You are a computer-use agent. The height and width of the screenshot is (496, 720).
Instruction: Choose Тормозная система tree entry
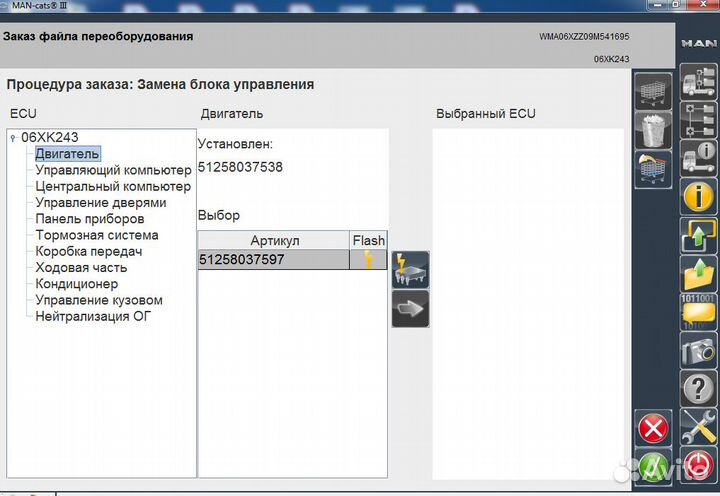96,235
